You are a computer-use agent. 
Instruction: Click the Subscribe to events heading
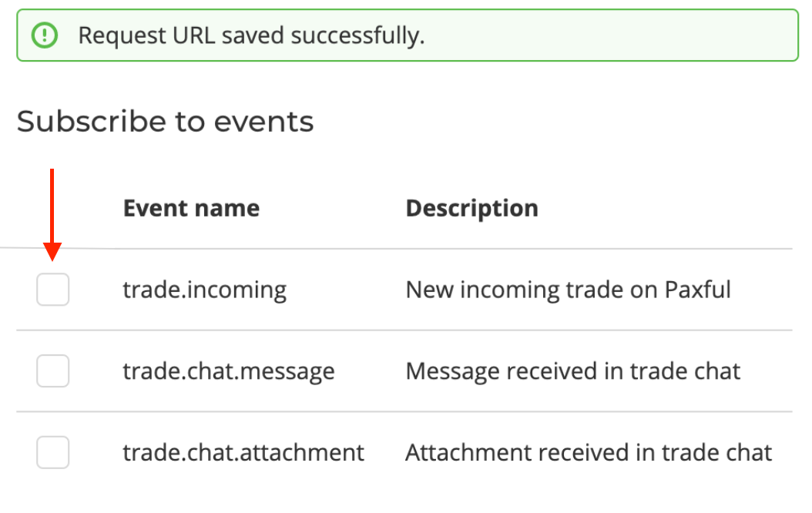pos(165,122)
